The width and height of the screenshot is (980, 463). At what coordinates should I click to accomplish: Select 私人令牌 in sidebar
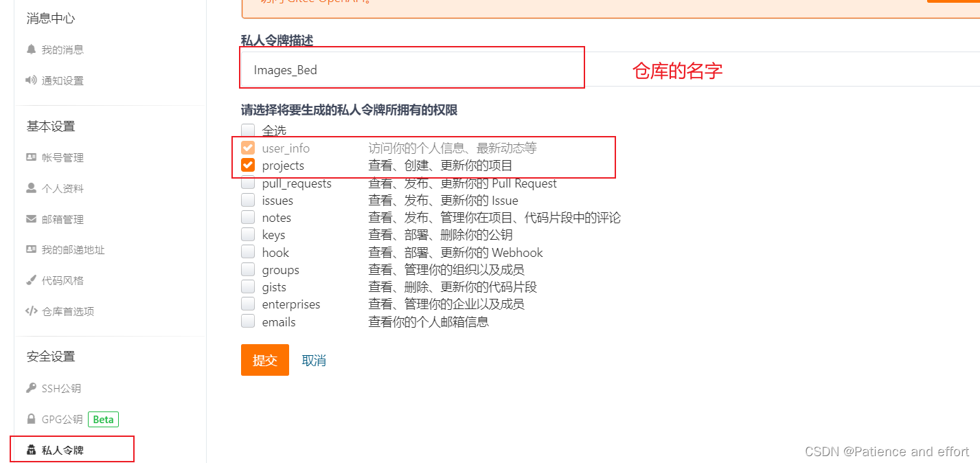click(62, 451)
